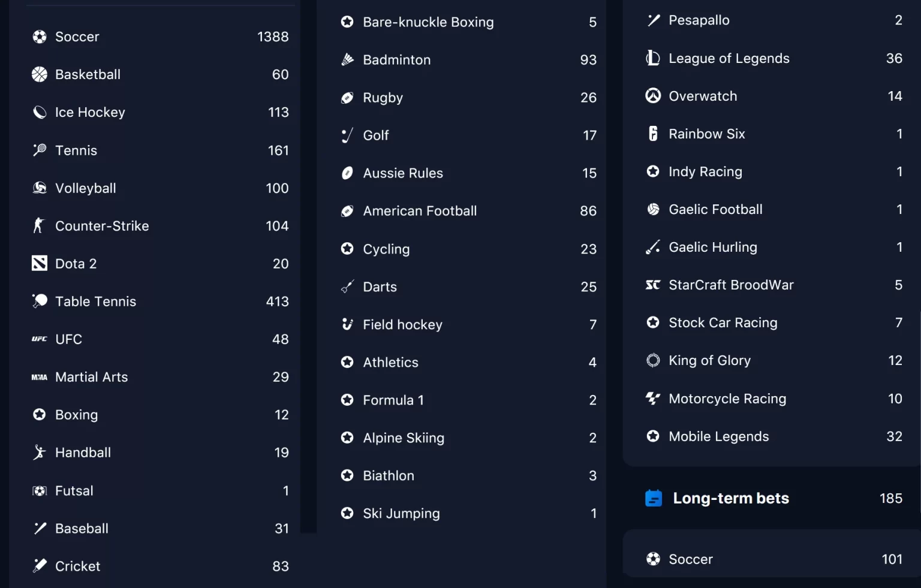The height and width of the screenshot is (588, 921).
Task: Select Soccer under Long-term bets
Action: (x=773, y=559)
